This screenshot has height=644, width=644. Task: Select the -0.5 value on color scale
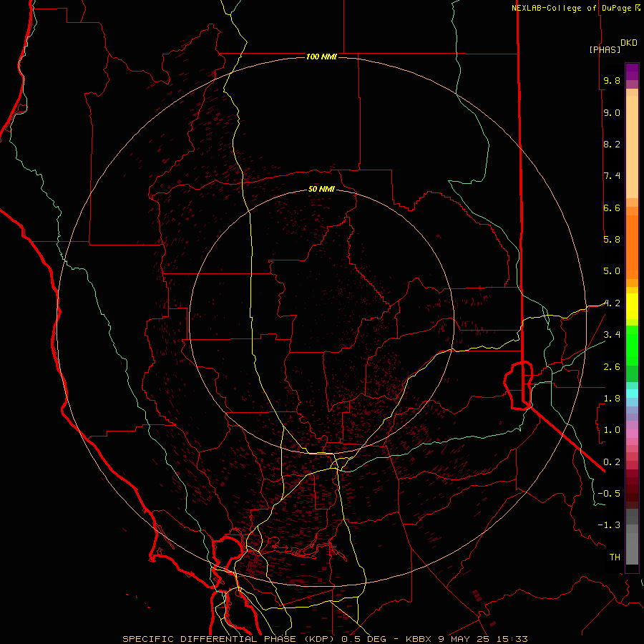point(609,494)
